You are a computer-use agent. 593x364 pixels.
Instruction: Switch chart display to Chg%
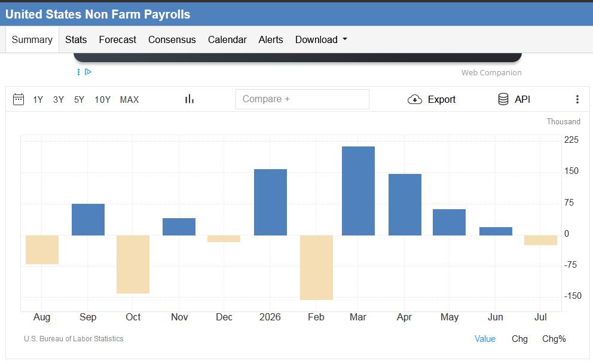[554, 339]
